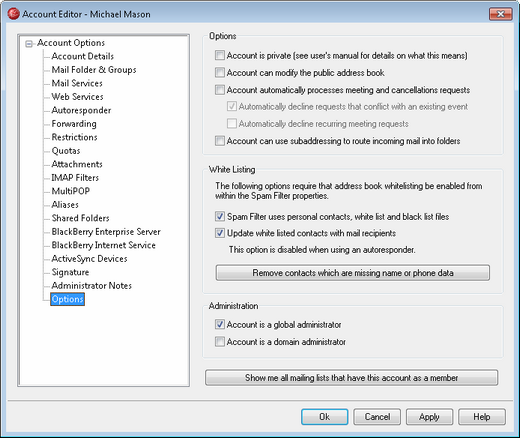520x438 pixels.
Task: Select Mail Folder & Groups tree item
Action: 94,70
